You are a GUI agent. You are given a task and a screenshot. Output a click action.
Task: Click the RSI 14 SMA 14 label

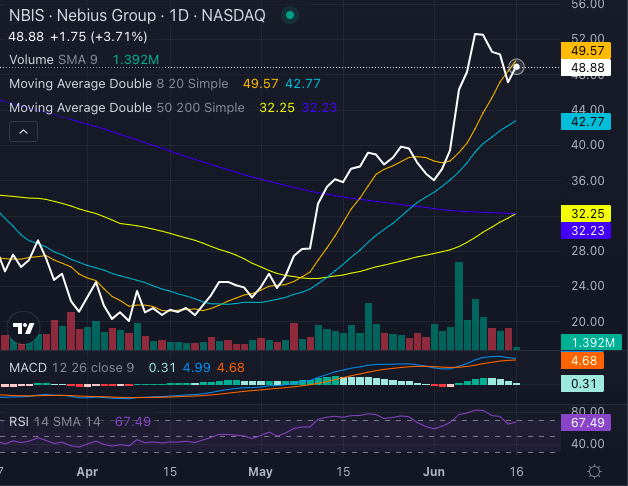pyautogui.click(x=54, y=421)
